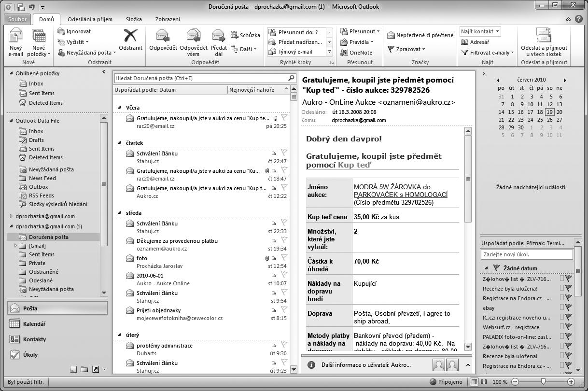Open the Soubor tab

[18, 19]
